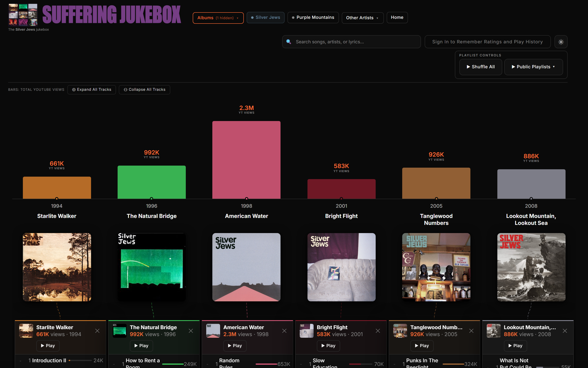
Task: Select the dark red Bright Flight bar
Action: click(x=341, y=189)
